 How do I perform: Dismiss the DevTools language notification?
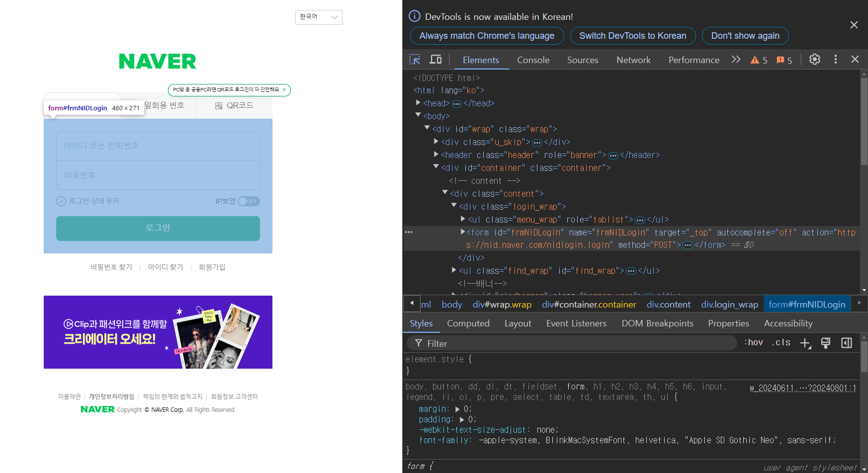[x=854, y=25]
